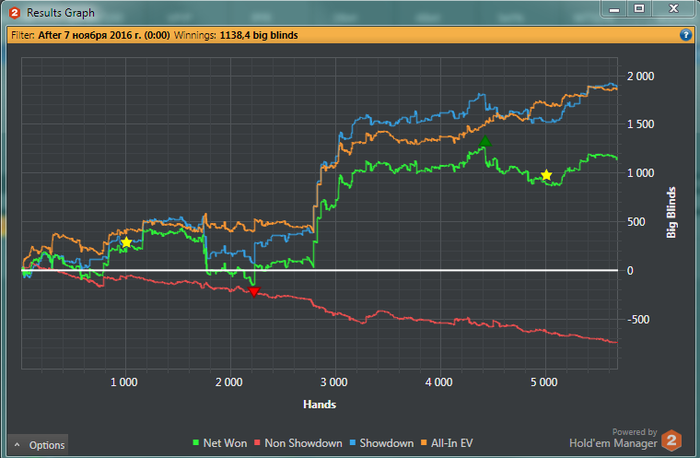Screen dimensions: 700x458
Task: Click the Powered by Hold'em Manager text
Action: 613,438
